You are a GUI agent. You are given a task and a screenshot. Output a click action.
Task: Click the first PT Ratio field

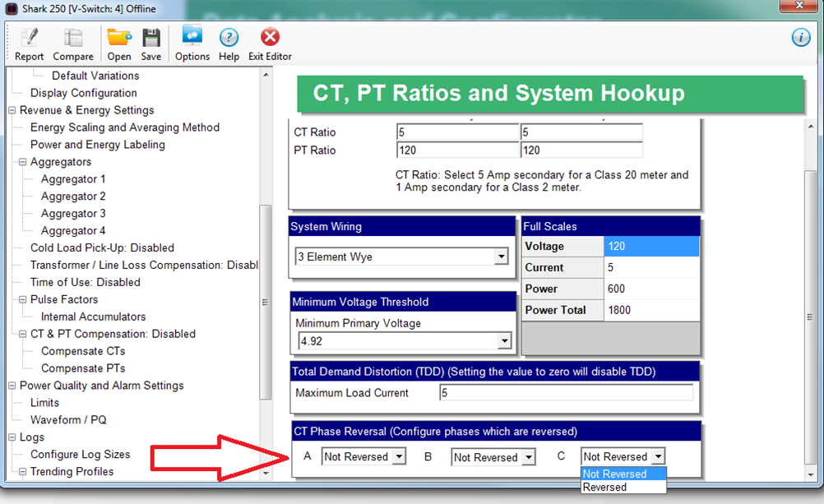[x=457, y=150]
